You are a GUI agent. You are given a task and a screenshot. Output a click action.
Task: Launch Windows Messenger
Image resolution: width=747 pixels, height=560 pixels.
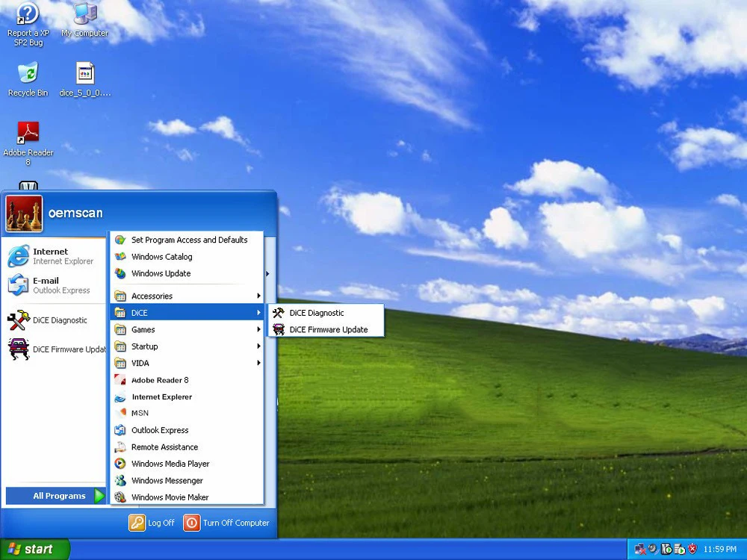click(x=187, y=480)
